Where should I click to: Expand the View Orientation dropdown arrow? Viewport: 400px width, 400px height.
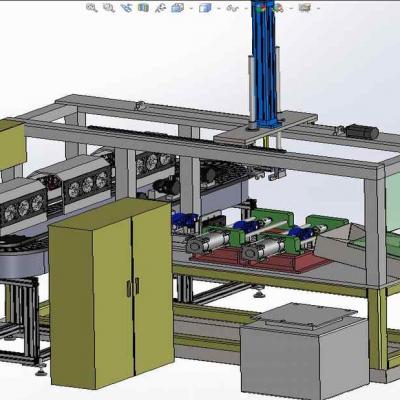tap(191, 8)
